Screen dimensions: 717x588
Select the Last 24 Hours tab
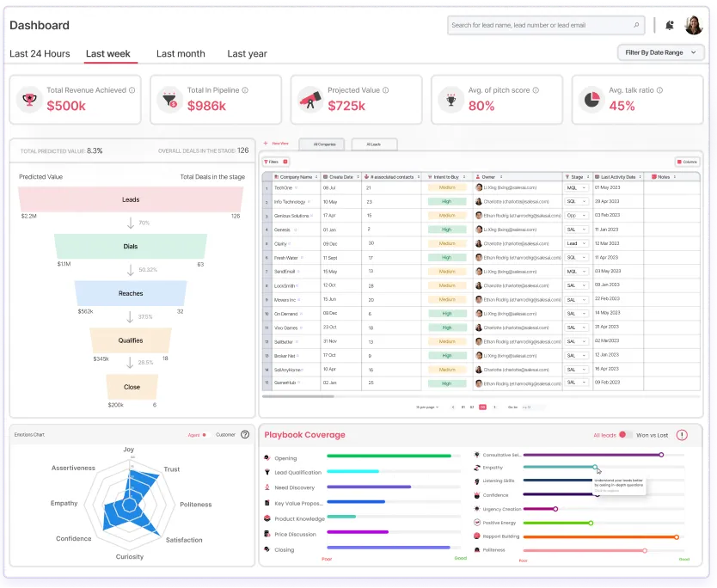[40, 54]
